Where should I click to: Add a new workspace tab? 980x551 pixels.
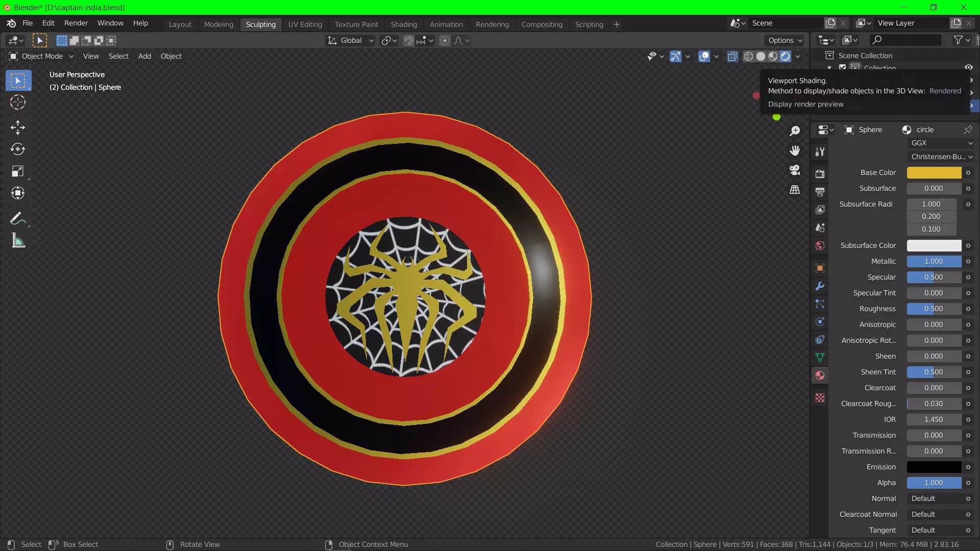(x=617, y=24)
